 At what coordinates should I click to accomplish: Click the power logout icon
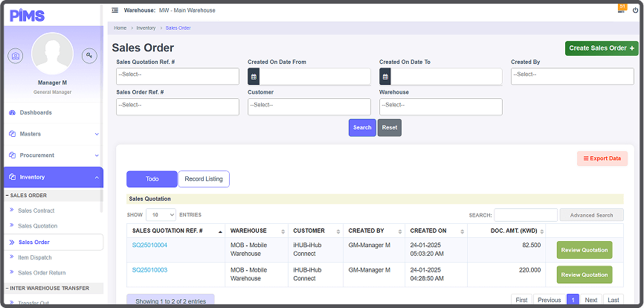635,10
